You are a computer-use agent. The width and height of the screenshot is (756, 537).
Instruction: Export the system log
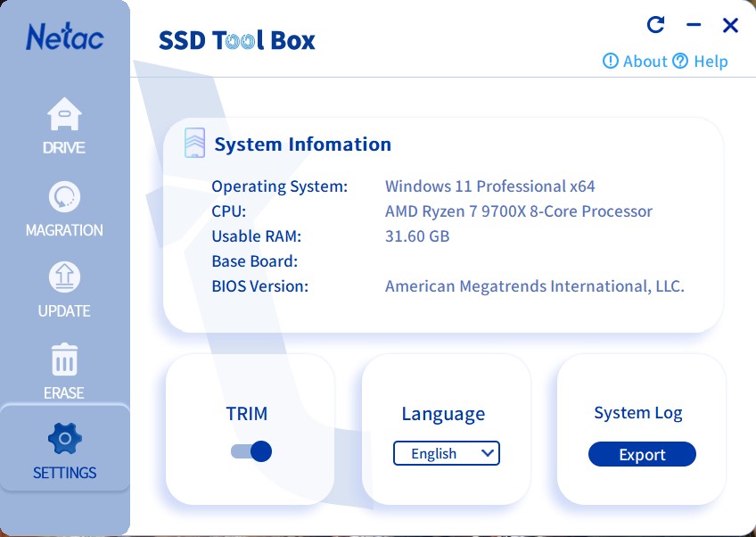click(642, 454)
